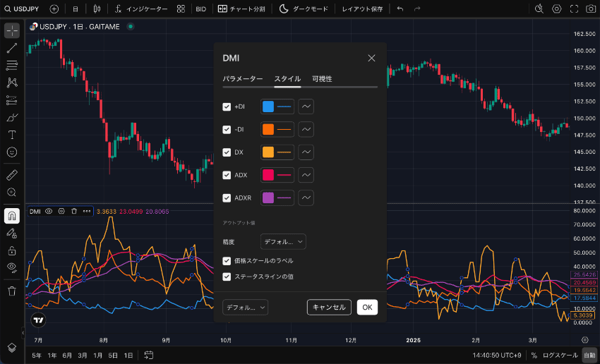Close the DMI settings dialog

point(371,58)
